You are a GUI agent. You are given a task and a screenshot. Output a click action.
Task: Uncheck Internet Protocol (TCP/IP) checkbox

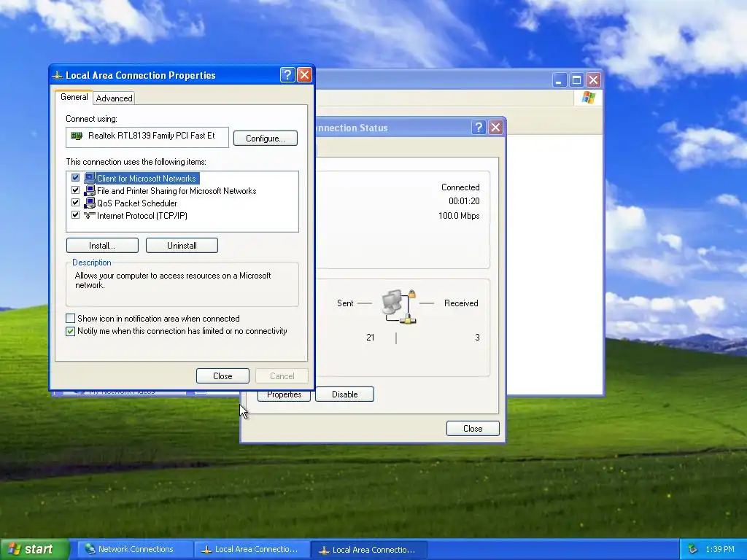(75, 215)
